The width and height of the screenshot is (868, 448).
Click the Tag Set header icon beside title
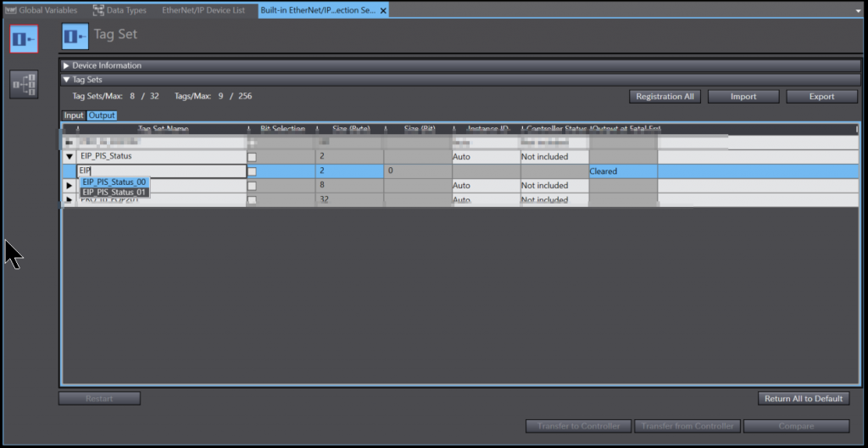click(x=75, y=36)
